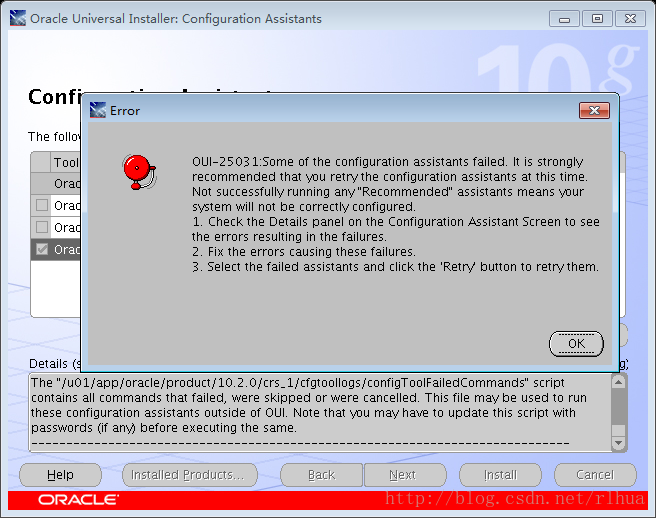Click the Error dialog title icon
656x518 pixels.
(98, 110)
